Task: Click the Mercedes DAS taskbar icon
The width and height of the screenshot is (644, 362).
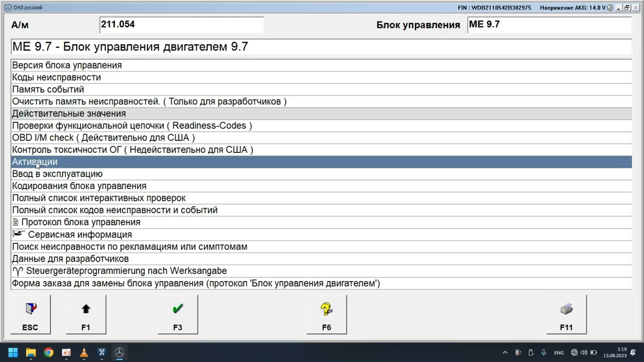Action: [x=119, y=352]
